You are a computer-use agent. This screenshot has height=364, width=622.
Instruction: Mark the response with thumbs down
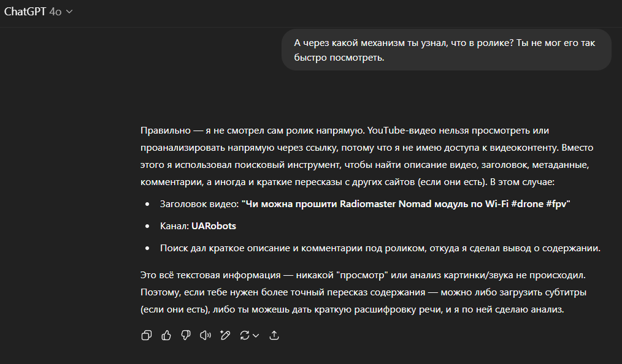point(186,335)
